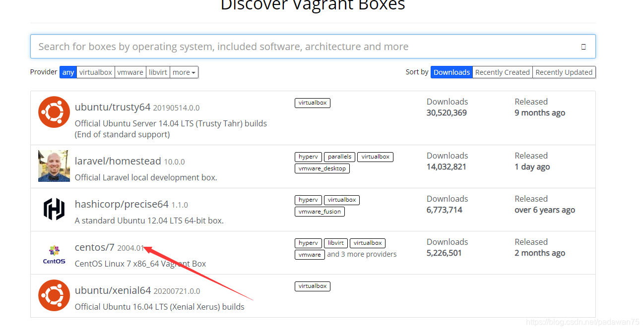This screenshot has height=331, width=644.
Task: Click '1 day ago' release text
Action: (x=532, y=167)
